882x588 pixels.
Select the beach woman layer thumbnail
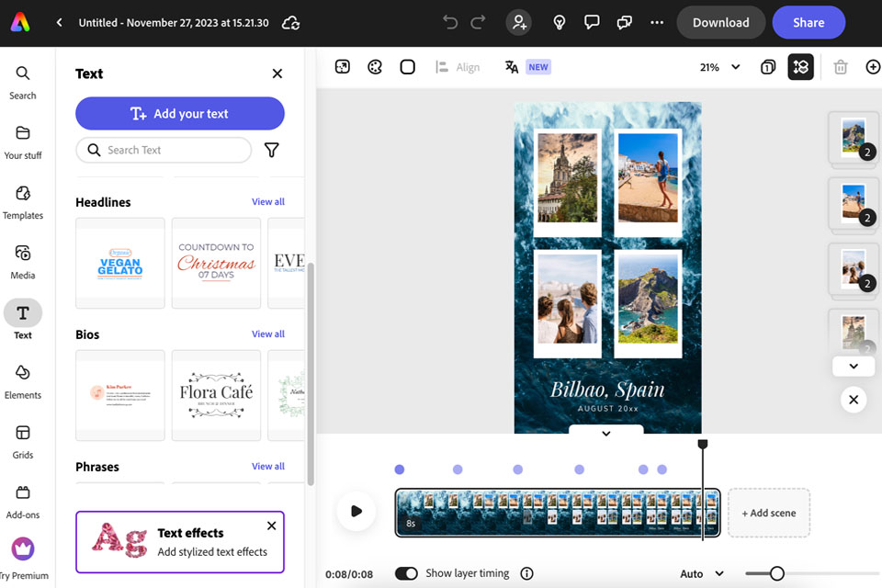point(854,203)
